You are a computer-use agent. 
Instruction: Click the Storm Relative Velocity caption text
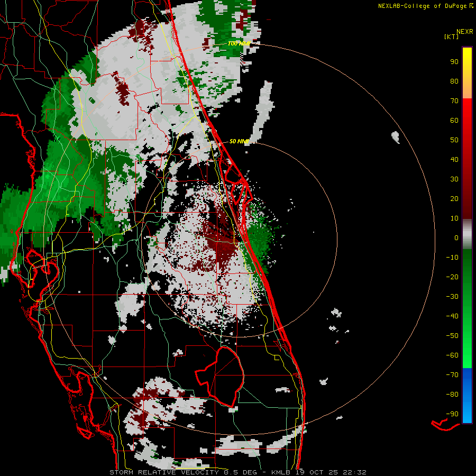pos(237,472)
